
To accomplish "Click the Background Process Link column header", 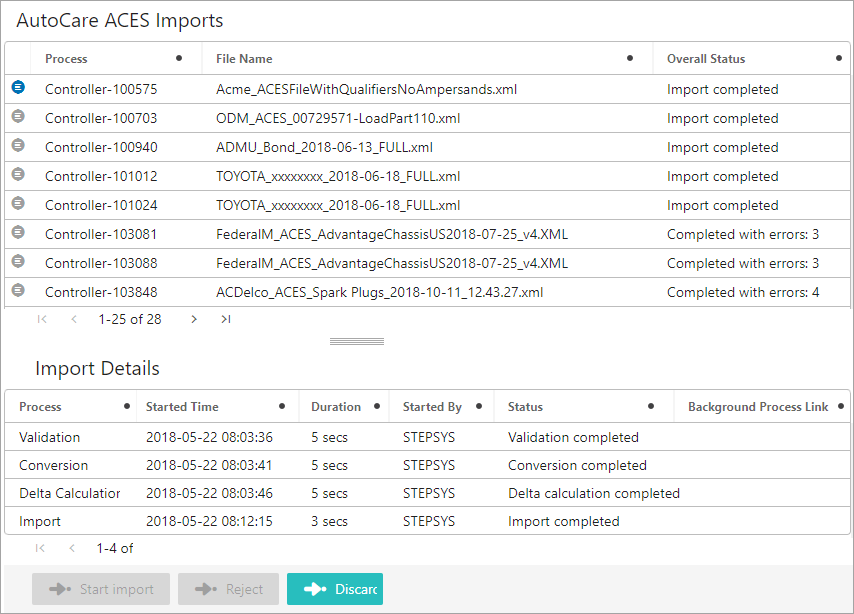I will 758,407.
